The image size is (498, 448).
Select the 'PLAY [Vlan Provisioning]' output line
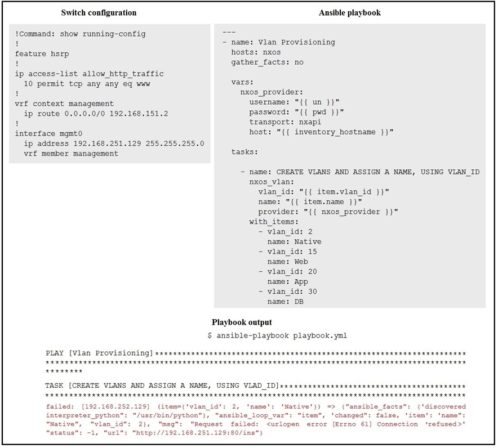point(256,353)
